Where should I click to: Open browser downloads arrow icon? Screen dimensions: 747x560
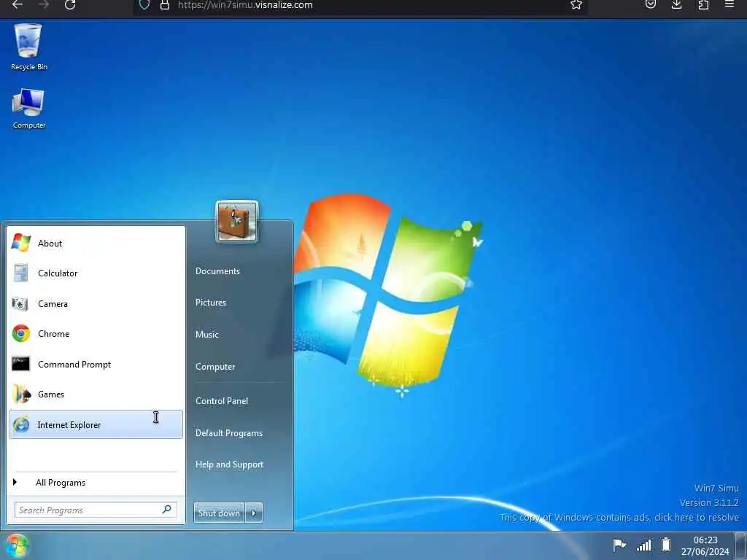coord(676,5)
